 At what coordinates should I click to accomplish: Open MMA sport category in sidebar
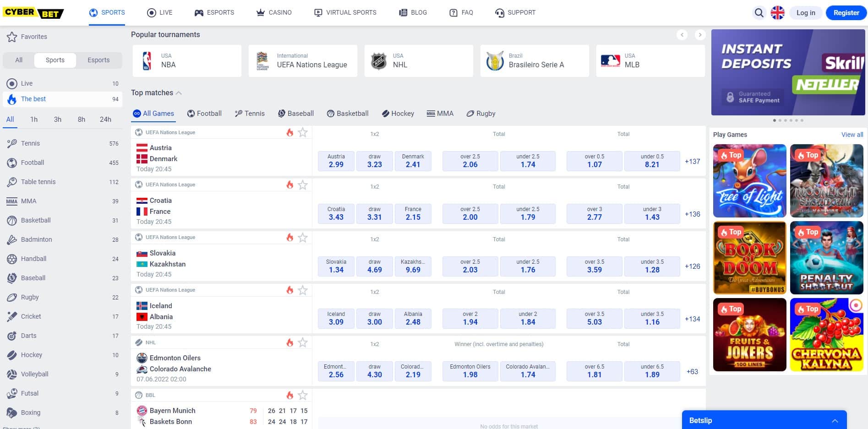coord(63,201)
